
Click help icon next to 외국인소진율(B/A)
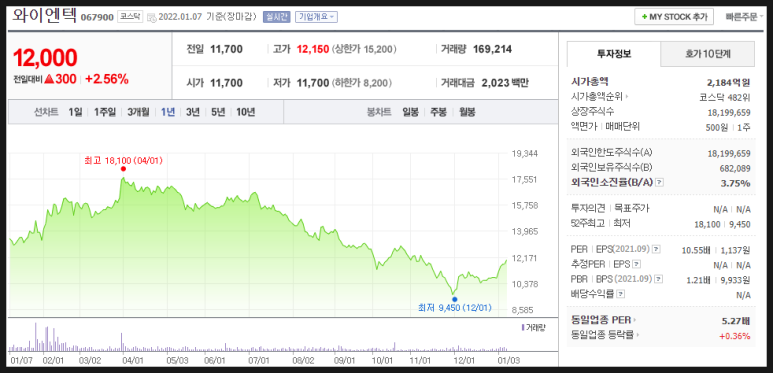660,182
